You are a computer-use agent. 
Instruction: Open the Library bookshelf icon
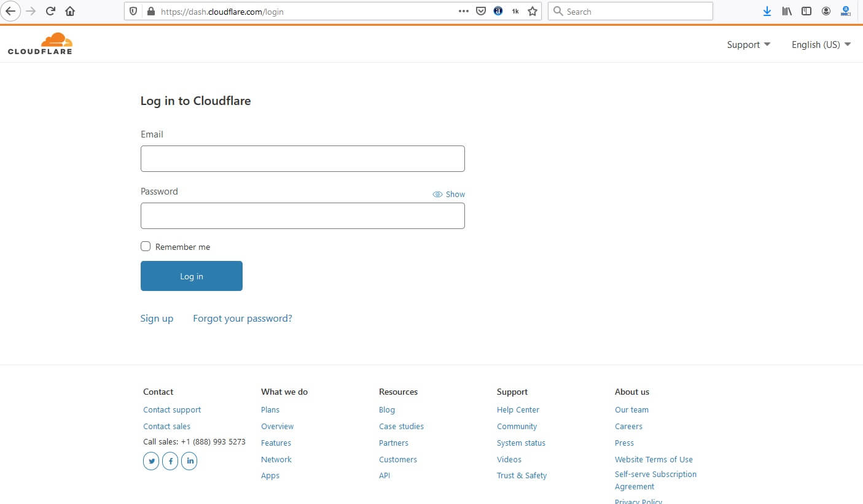[787, 11]
